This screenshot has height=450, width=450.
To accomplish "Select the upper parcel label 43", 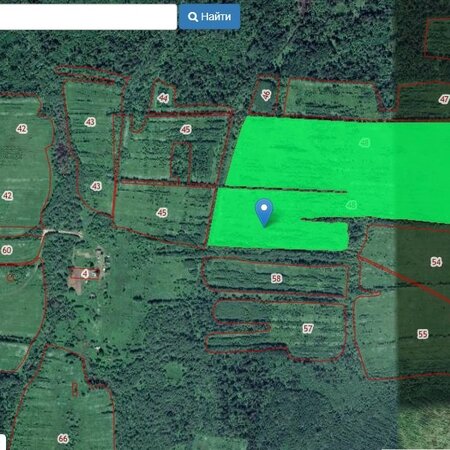I will [x=90, y=122].
